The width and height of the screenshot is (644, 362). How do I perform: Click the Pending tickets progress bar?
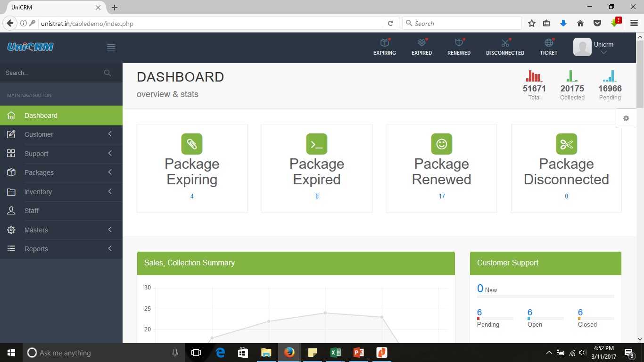[x=495, y=317]
